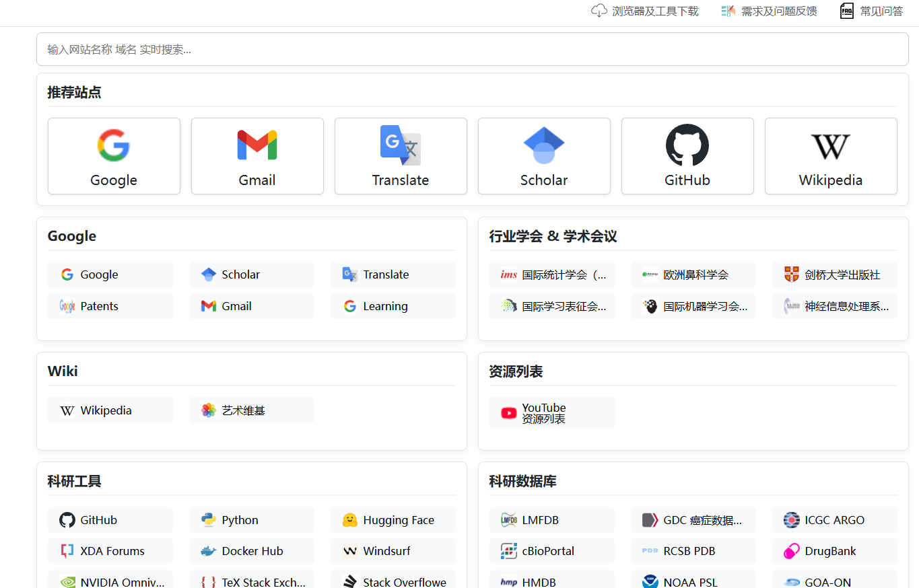This screenshot has height=588, width=919.
Task: Open GOA-ON link
Action: pyautogui.click(x=835, y=579)
